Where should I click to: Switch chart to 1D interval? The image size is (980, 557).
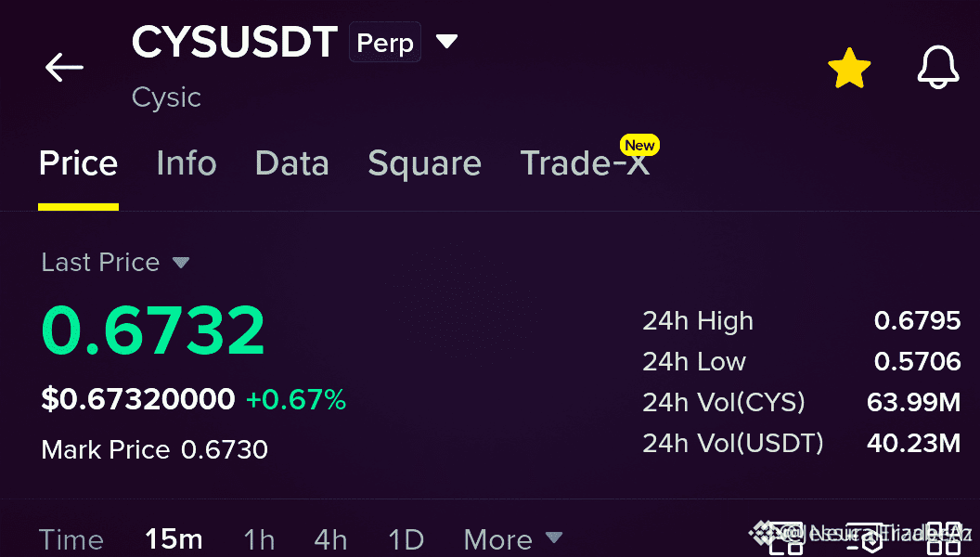coord(406,539)
